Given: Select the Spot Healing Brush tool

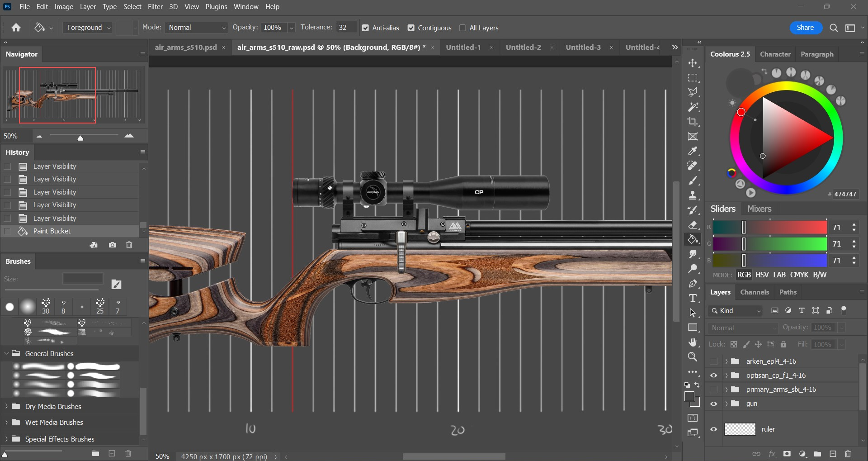Looking at the screenshot, I should coord(693,166).
